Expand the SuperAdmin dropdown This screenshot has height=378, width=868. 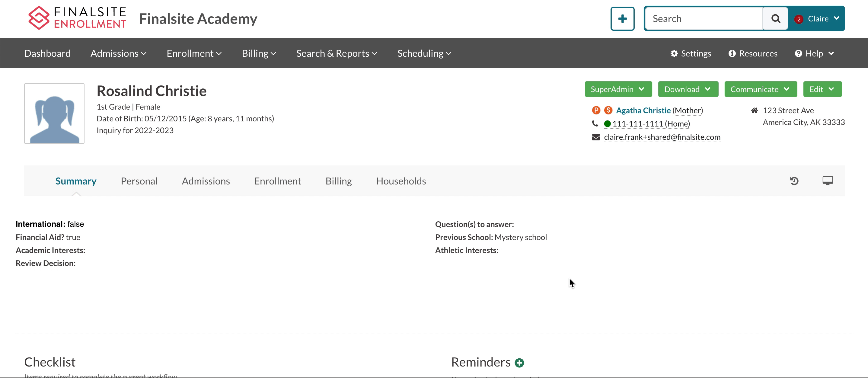pyautogui.click(x=618, y=89)
